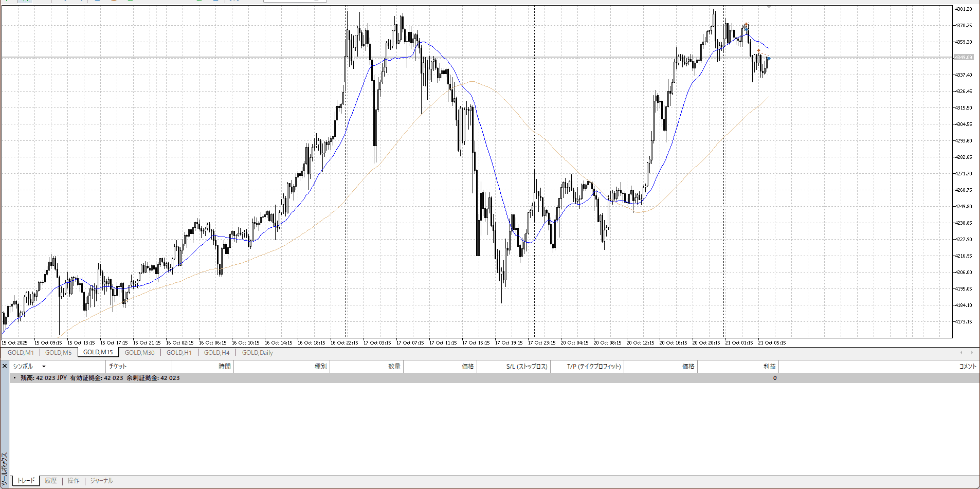
Task: Select the GOLD,H1 chart tab
Action: [179, 353]
